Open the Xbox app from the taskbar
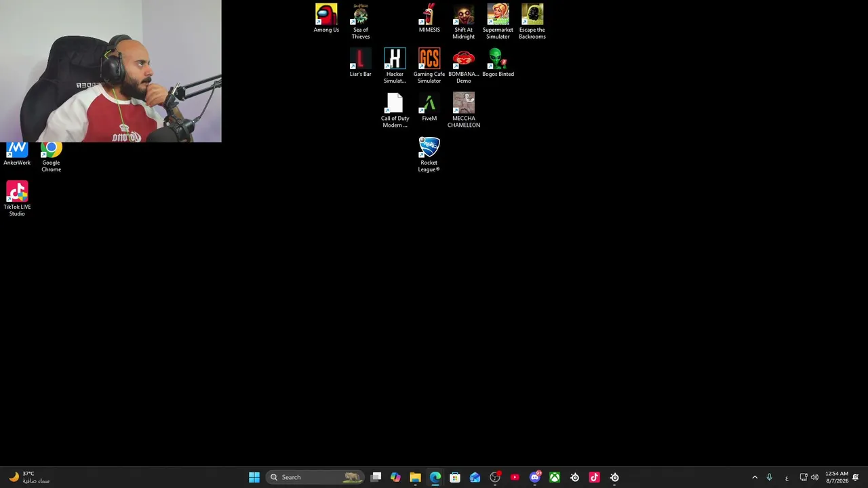Screen dimensions: 868x488 click(555, 477)
